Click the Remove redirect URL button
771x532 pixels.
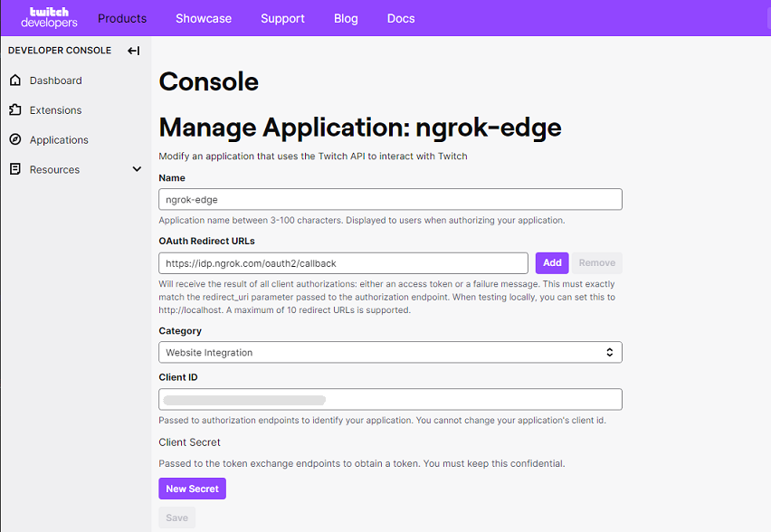point(597,263)
